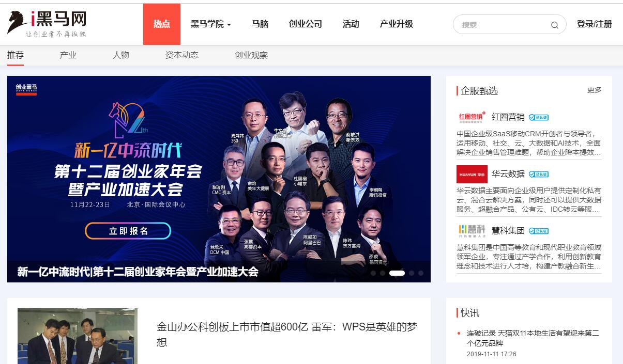This screenshot has height=364, width=623.
Task: Open the 华云数据 red logo
Action: click(472, 174)
